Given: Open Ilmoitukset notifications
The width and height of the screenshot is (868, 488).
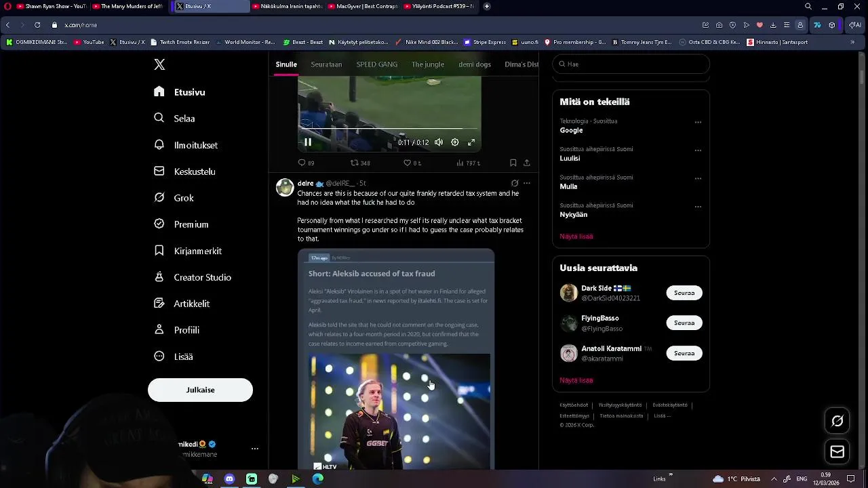Looking at the screenshot, I should 186,145.
